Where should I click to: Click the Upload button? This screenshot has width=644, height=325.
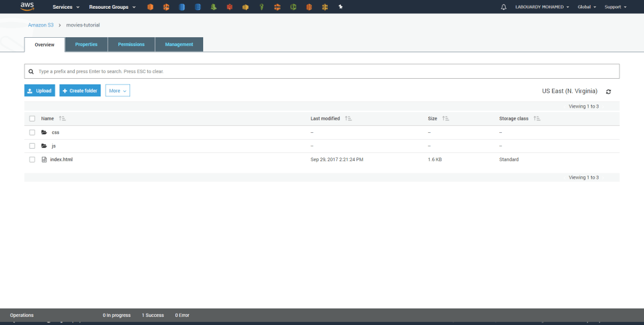(40, 91)
